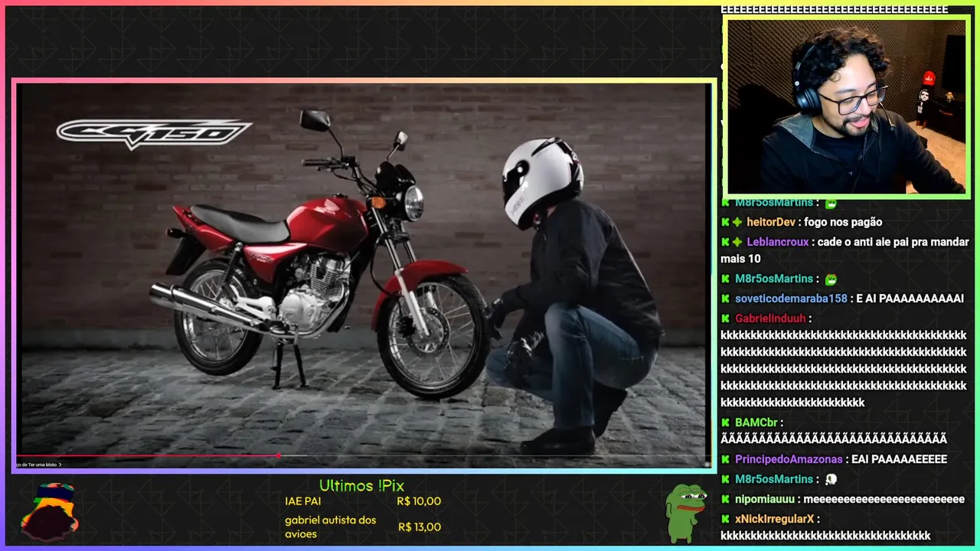Open the chapter title 'de Ter uma Moto'

(x=38, y=465)
